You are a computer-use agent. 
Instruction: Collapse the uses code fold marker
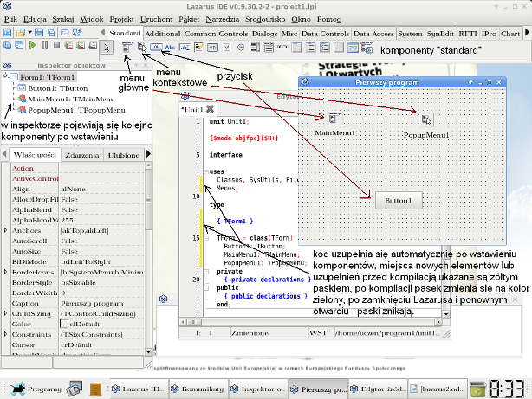206,171
